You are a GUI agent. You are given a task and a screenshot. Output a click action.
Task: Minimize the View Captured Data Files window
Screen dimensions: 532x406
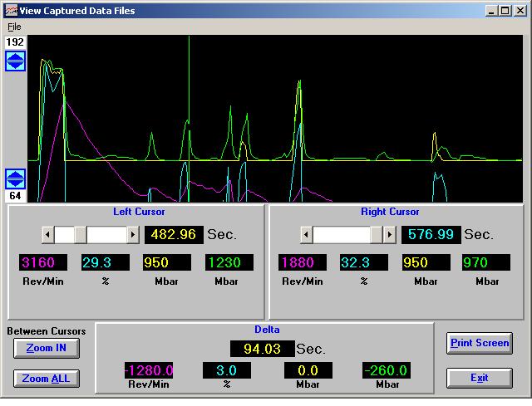pos(492,11)
